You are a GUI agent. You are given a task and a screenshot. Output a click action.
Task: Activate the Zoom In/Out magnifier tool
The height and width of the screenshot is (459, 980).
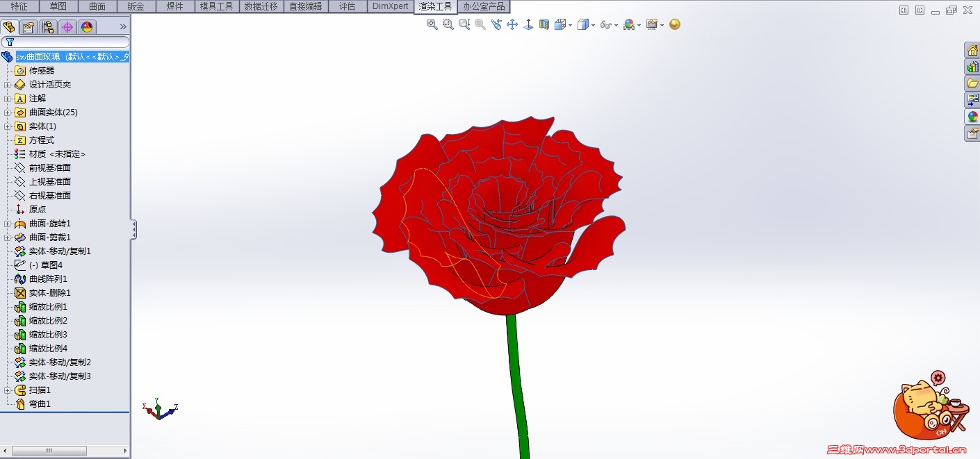point(464,24)
